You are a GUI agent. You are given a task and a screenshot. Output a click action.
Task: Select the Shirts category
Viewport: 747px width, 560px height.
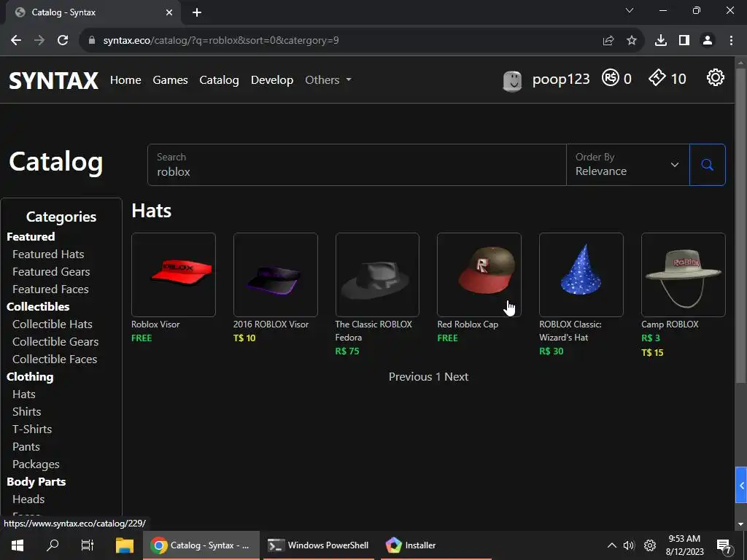[x=27, y=412]
